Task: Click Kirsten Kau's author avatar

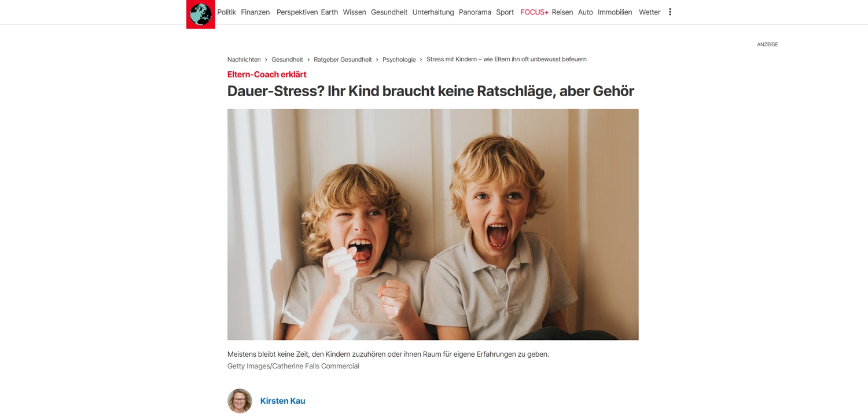Action: 240,401
